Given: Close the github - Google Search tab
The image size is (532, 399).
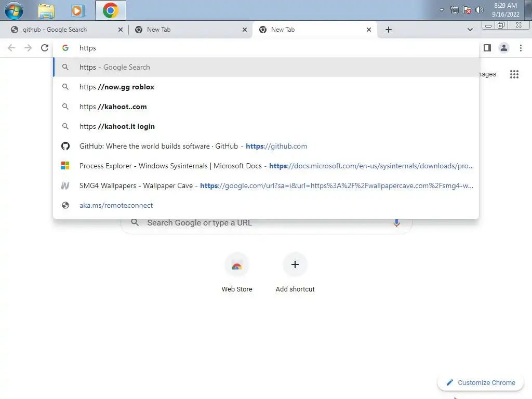Looking at the screenshot, I should click(x=120, y=30).
